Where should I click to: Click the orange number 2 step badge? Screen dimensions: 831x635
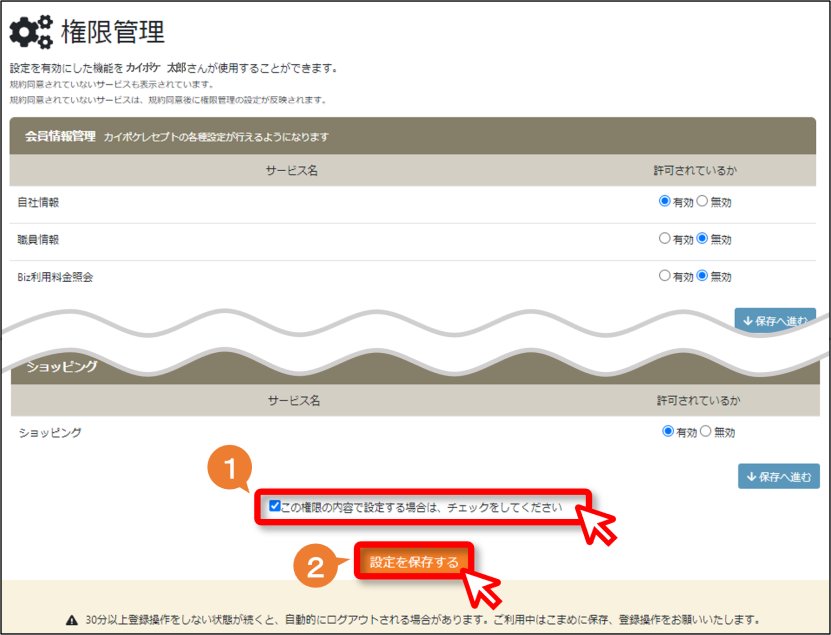tap(316, 566)
